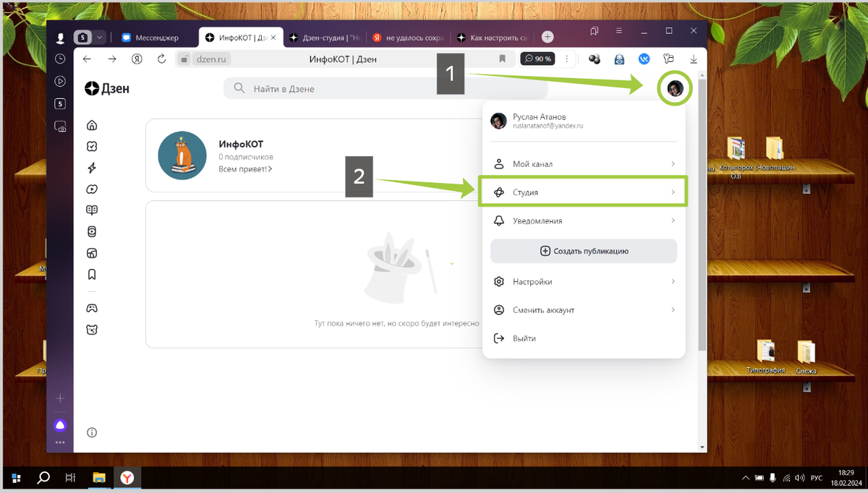The width and height of the screenshot is (868, 493).
Task: Select Сменить аккаунт in account menu
Action: (584, 309)
